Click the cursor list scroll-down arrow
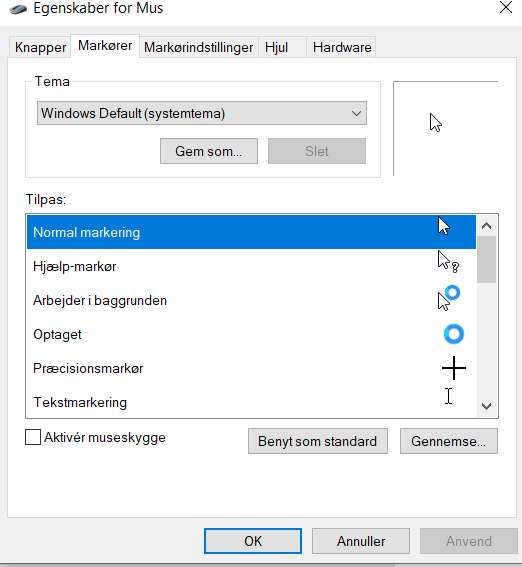522x567 pixels. 487,406
